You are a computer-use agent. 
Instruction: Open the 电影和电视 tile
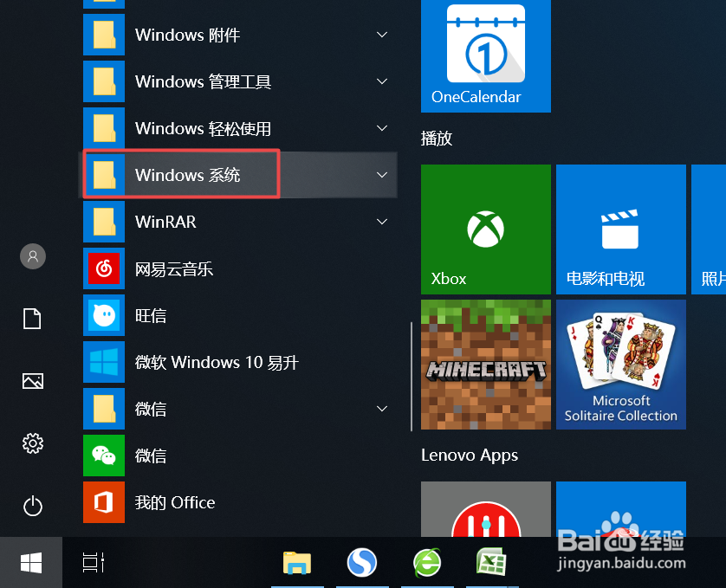click(621, 229)
